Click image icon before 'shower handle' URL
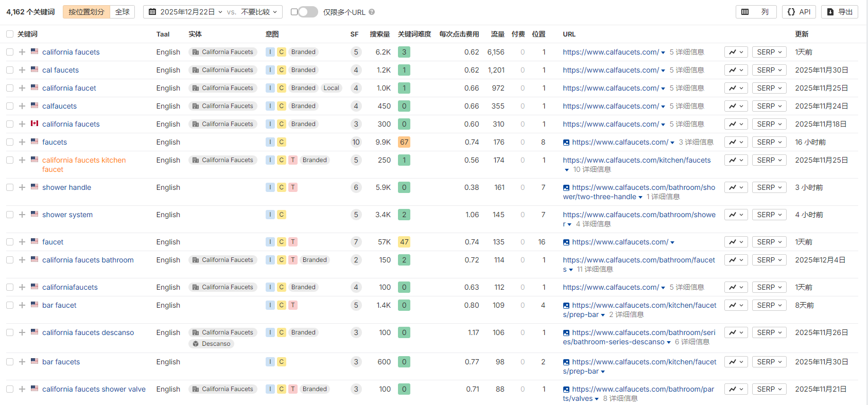 [x=566, y=188]
